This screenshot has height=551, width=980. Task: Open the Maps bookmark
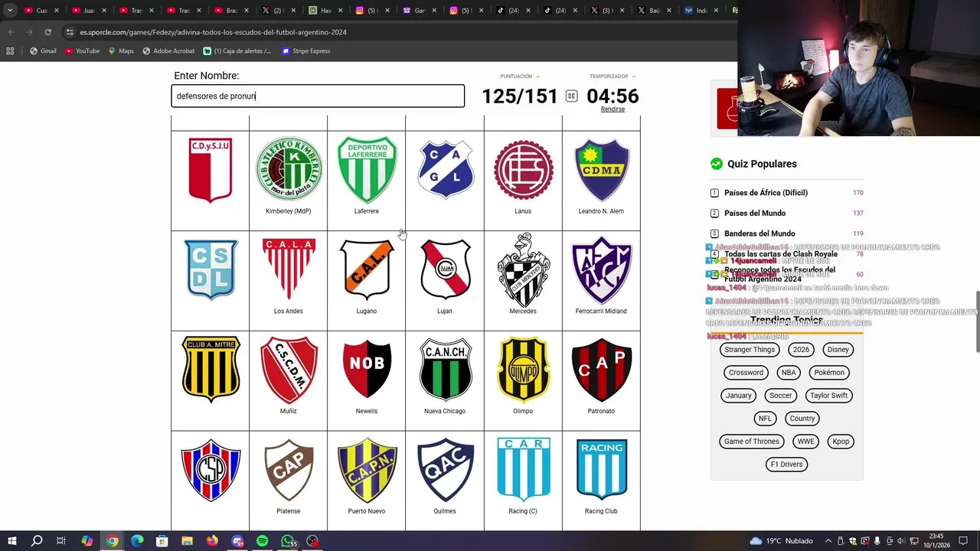[x=121, y=51]
